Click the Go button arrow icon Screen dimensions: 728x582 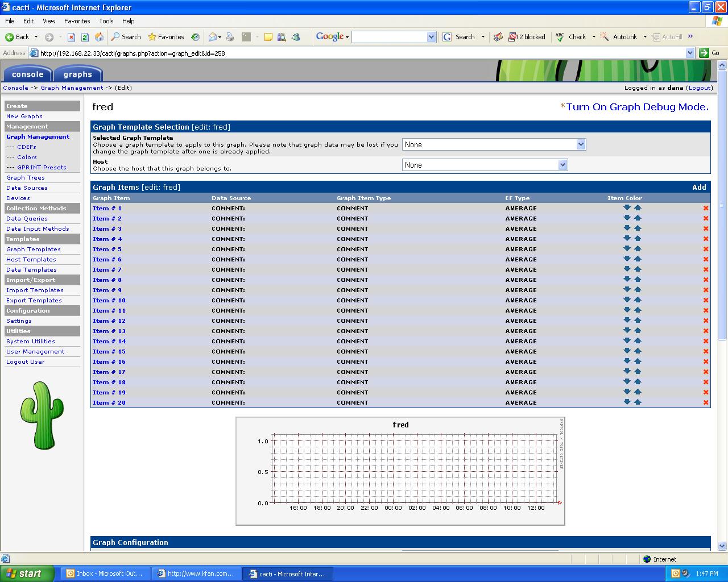click(x=704, y=53)
